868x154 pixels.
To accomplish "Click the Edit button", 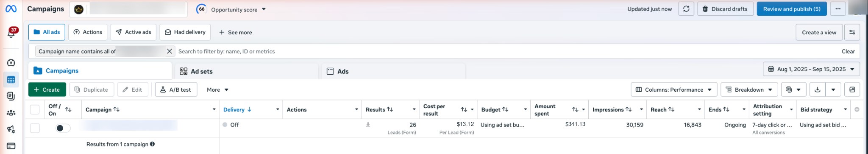I will 133,90.
